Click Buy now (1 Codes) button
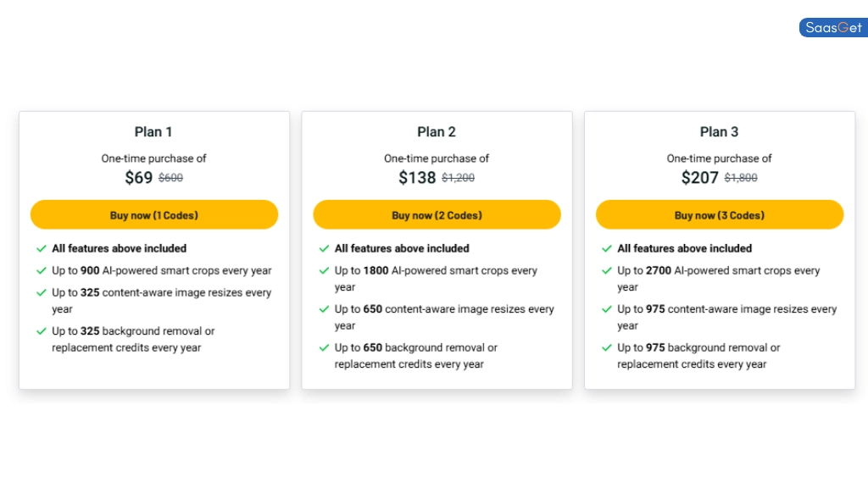Viewport: 868px width, 488px height. point(154,214)
